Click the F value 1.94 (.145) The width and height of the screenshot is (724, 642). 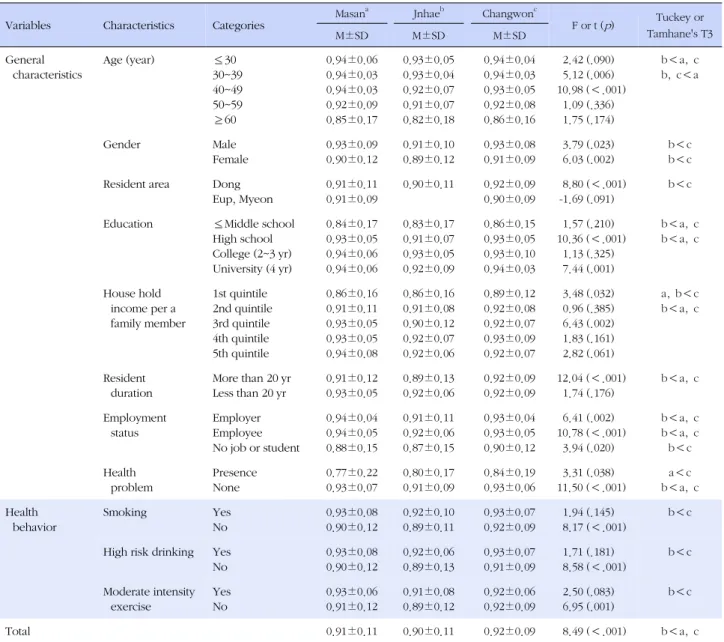tap(588, 512)
